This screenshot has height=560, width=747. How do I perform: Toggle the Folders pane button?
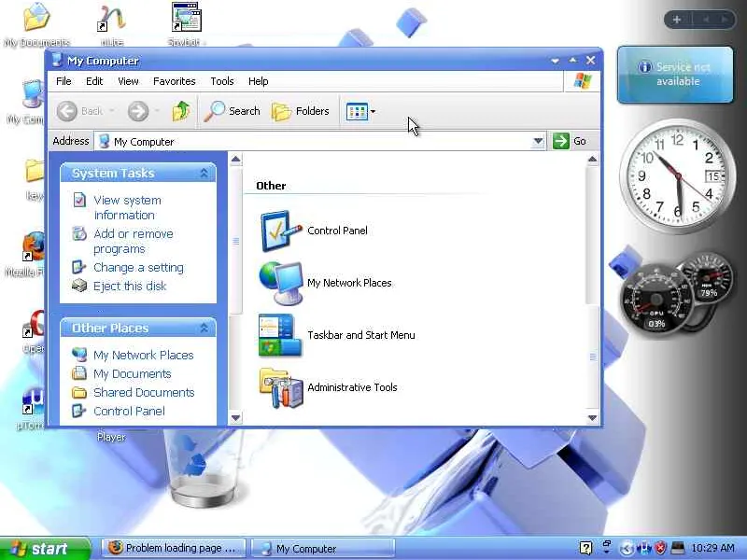[301, 111]
